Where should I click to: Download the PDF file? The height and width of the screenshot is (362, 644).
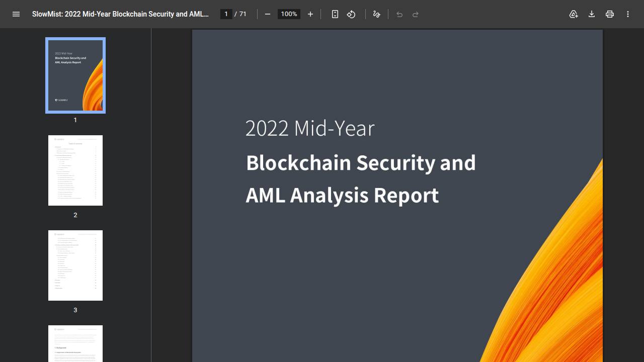pos(592,14)
